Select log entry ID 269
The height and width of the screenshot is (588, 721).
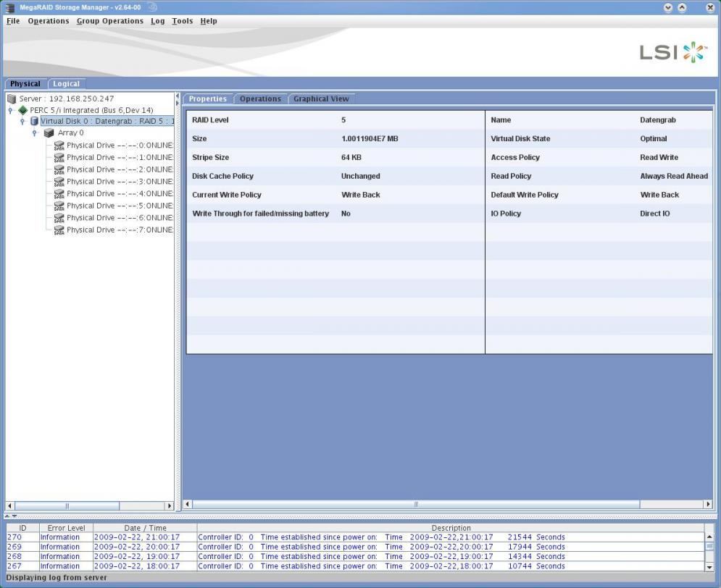pyautogui.click(x=356, y=547)
